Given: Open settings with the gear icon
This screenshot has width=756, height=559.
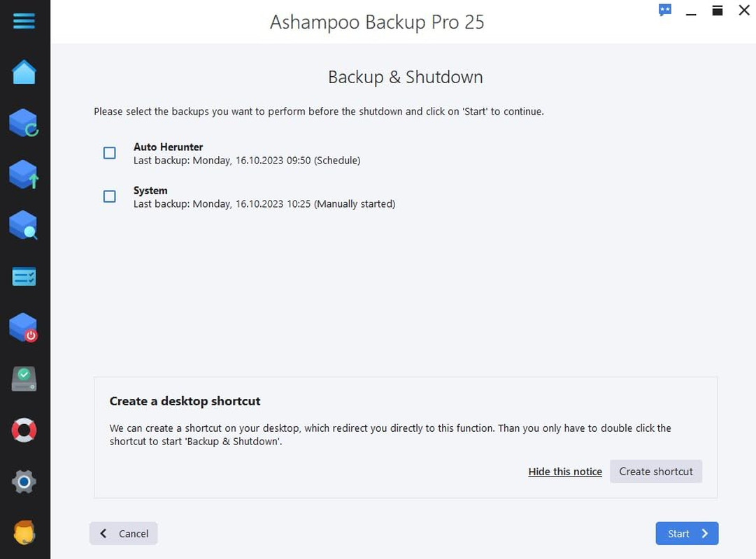Looking at the screenshot, I should click(x=24, y=481).
